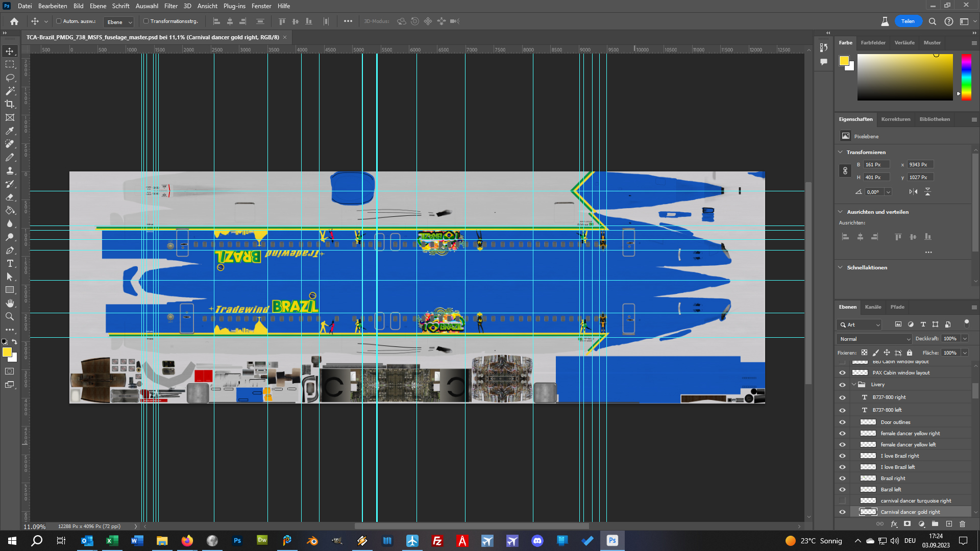Click the Teilen share button
This screenshot has width=980, height=551.
click(x=908, y=21)
